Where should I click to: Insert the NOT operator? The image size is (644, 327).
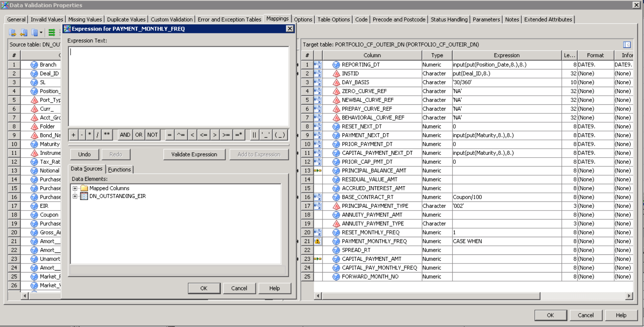[153, 135]
